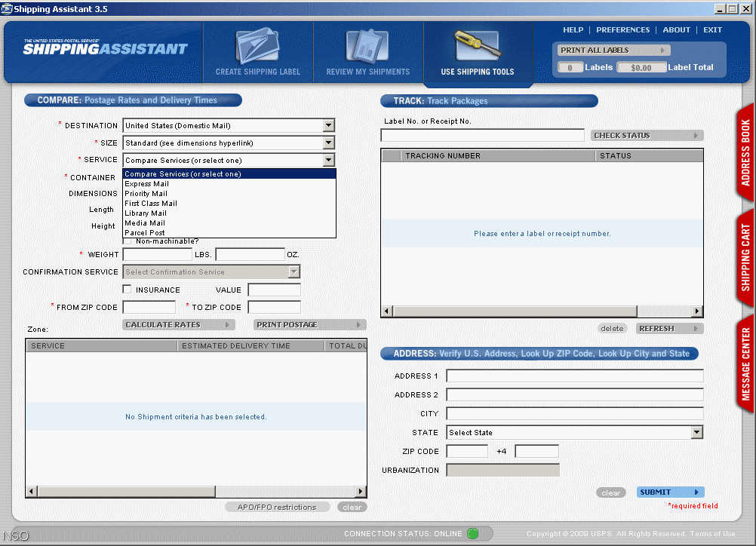
Task: Click the Create Shipping Label envelope icon
Action: 258,47
